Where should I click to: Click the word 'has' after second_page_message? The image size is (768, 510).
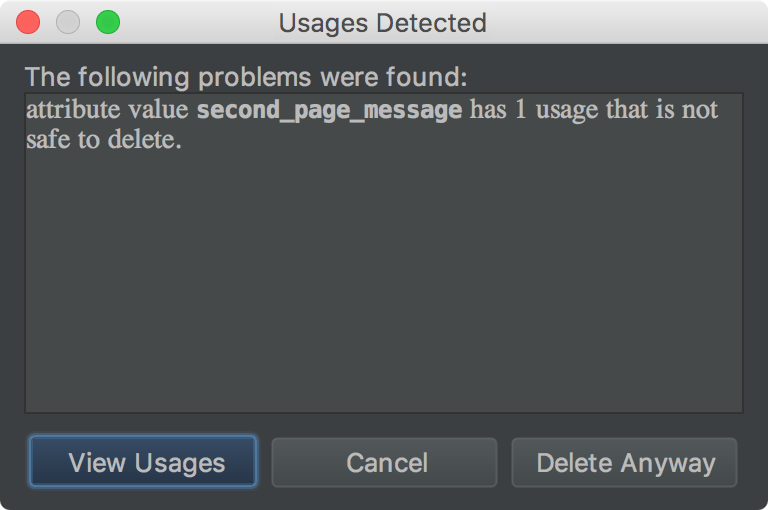tap(488, 110)
